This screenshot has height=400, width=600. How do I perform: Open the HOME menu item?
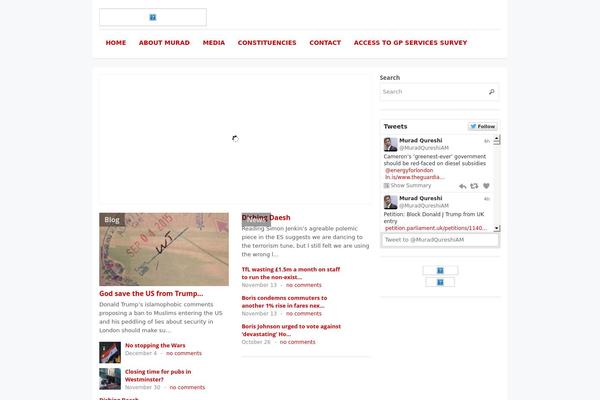116,43
